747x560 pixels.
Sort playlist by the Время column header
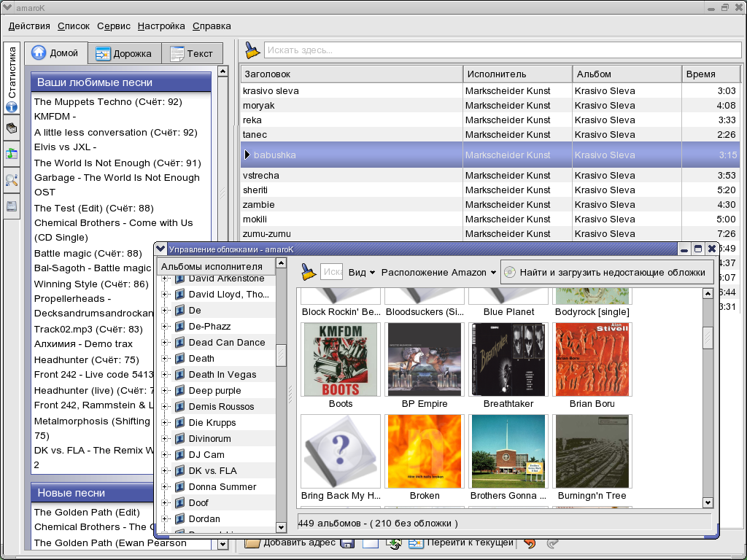(x=711, y=74)
